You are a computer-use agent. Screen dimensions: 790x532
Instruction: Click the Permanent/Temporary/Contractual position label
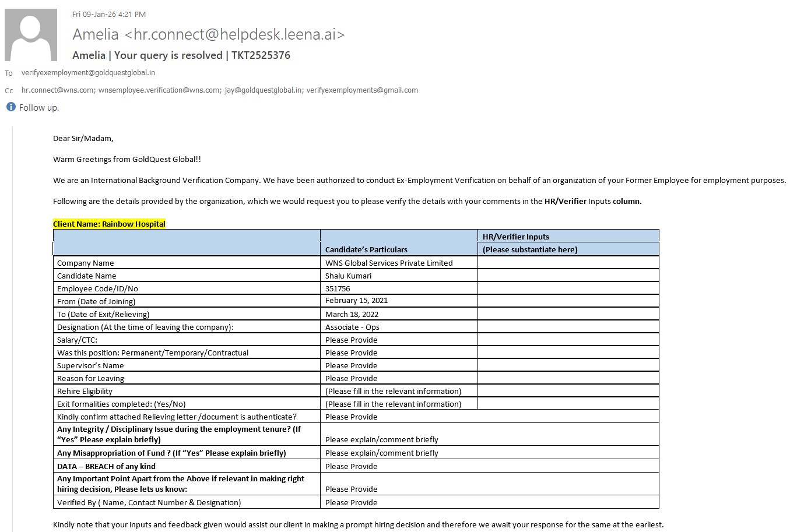[153, 353]
